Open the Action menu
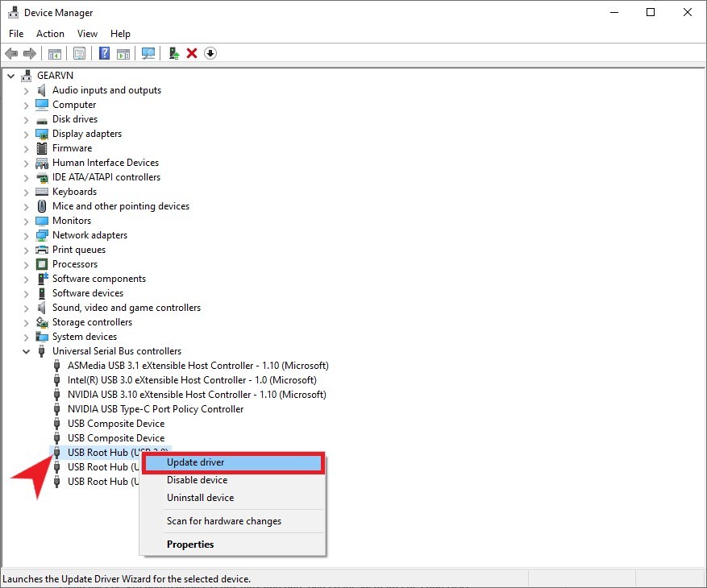The image size is (707, 588). coord(50,34)
